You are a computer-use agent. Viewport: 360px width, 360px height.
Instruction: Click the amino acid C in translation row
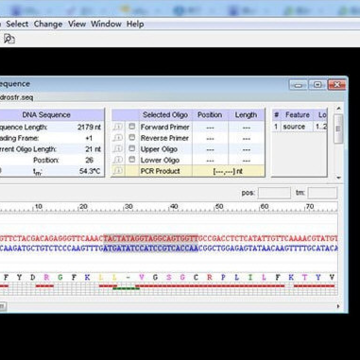click(196, 277)
